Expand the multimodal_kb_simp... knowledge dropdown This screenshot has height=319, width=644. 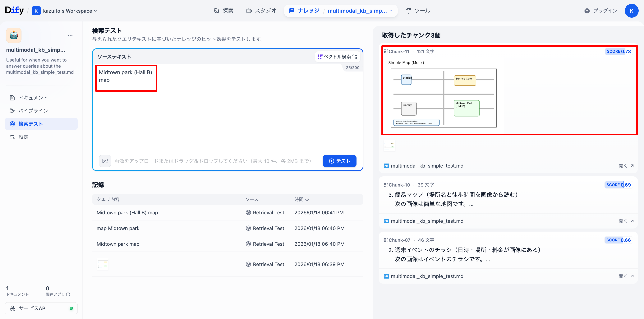391,11
